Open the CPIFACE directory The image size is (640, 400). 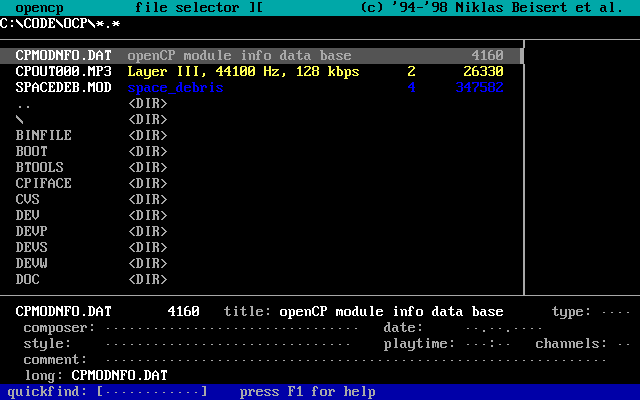click(x=44, y=184)
